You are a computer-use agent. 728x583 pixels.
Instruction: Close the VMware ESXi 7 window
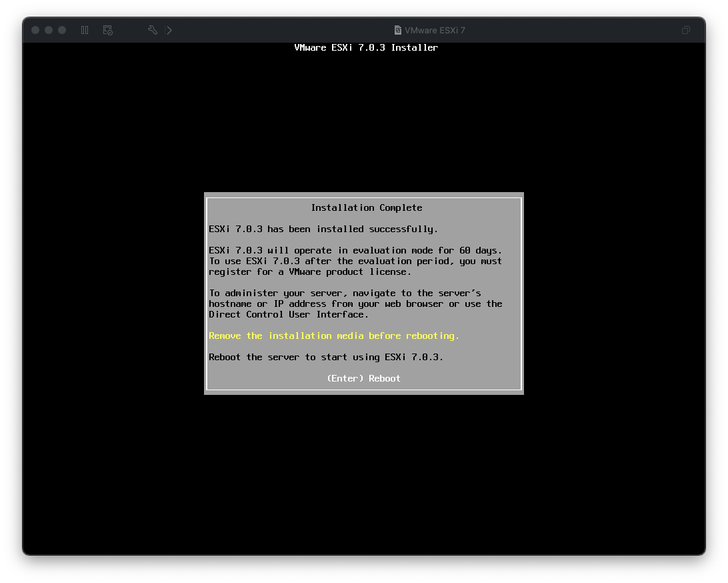[35, 30]
